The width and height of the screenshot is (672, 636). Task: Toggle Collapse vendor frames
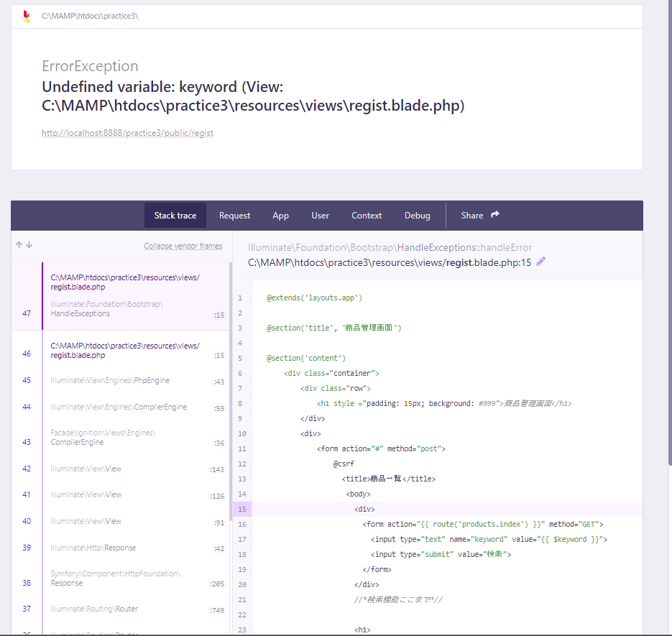[183, 245]
